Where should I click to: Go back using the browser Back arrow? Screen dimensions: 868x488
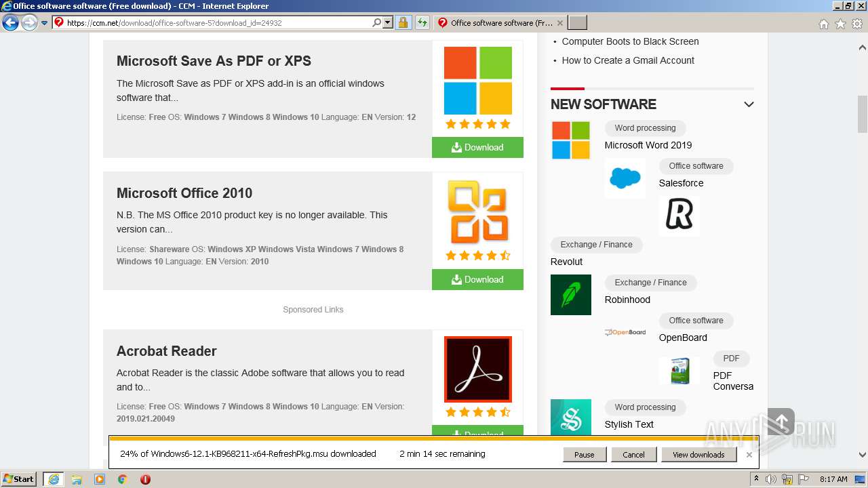(10, 22)
